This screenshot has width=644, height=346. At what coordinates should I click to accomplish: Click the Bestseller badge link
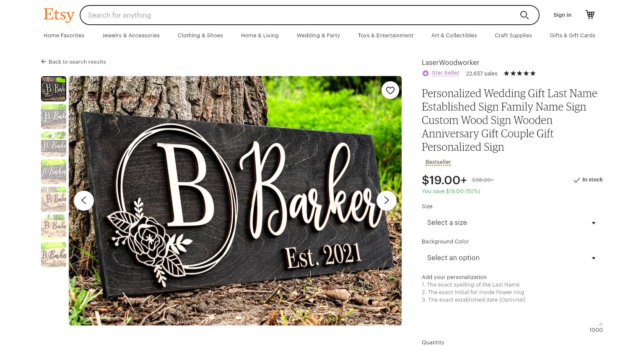pyautogui.click(x=438, y=162)
